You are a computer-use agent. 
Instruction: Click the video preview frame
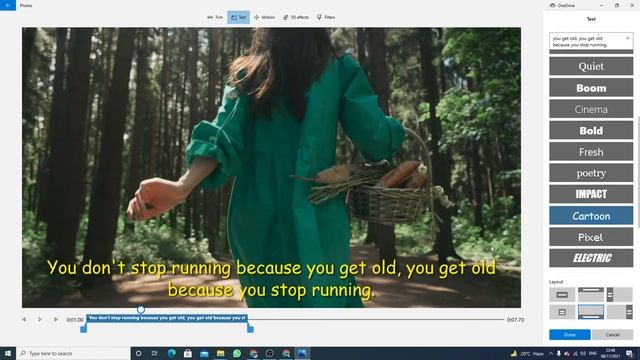click(271, 167)
